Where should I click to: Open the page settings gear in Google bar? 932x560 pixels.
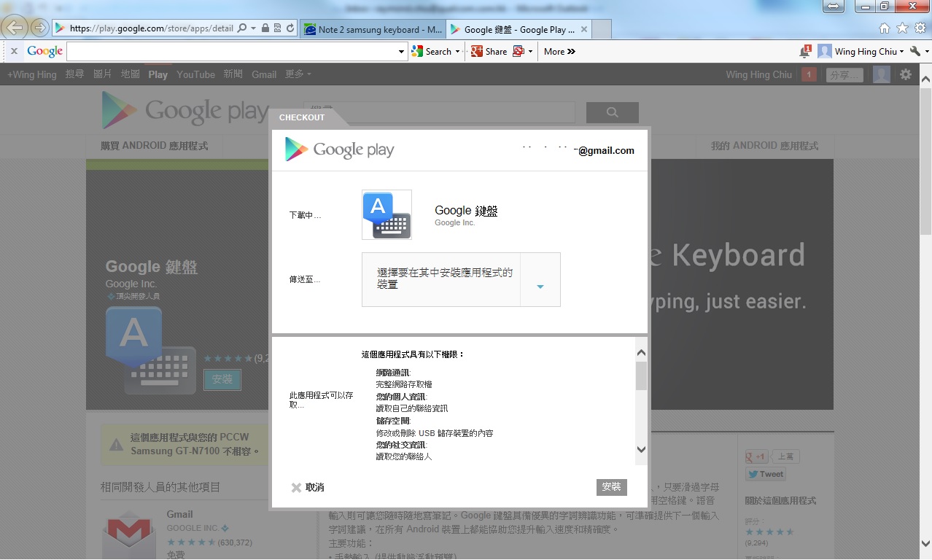pyautogui.click(x=906, y=74)
